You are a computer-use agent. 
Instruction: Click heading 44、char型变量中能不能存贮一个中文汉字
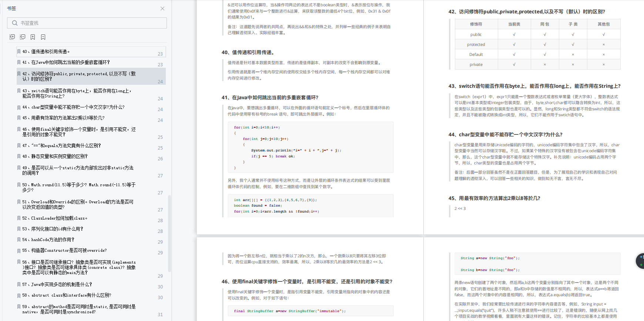505,134
